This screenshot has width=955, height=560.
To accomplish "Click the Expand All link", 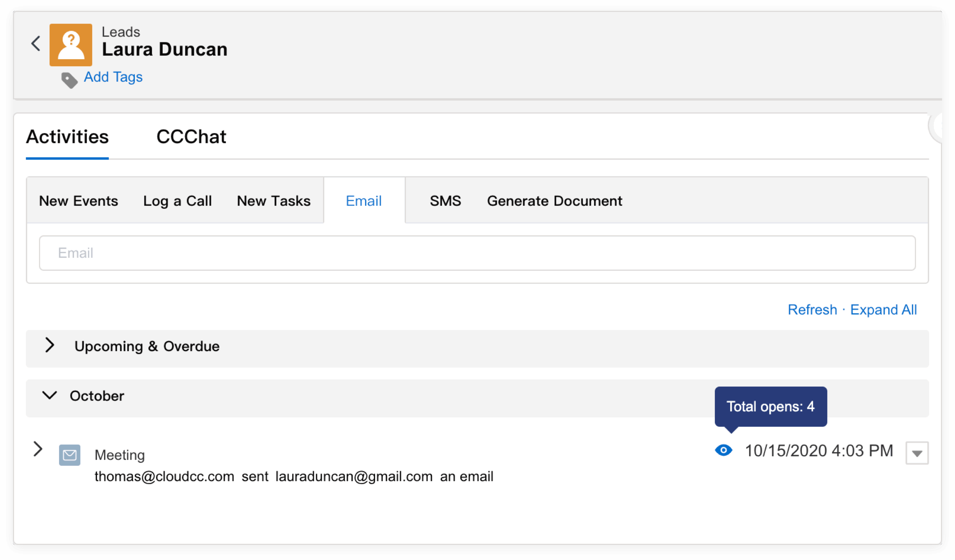I will tap(883, 310).
